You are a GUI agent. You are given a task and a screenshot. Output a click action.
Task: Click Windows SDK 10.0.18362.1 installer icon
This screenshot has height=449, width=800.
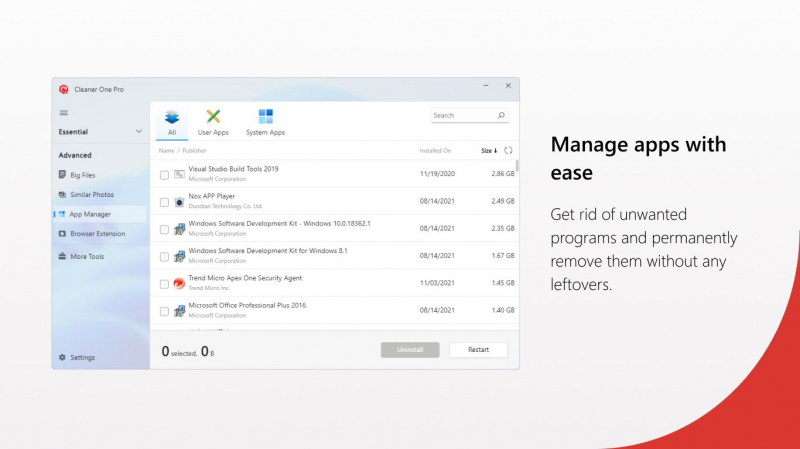click(x=179, y=229)
